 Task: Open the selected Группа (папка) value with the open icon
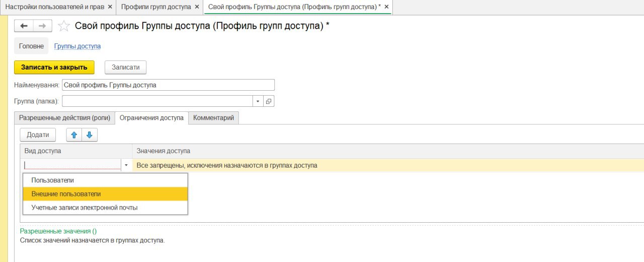pos(269,101)
